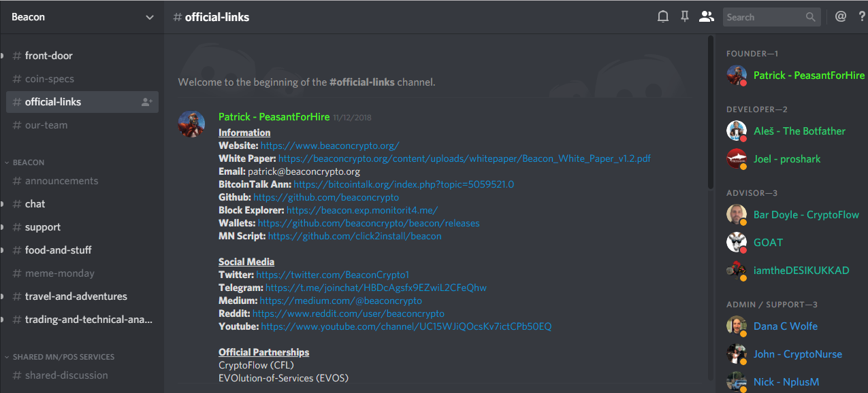The width and height of the screenshot is (868, 393).
Task: Click into the Search field
Action: point(764,17)
